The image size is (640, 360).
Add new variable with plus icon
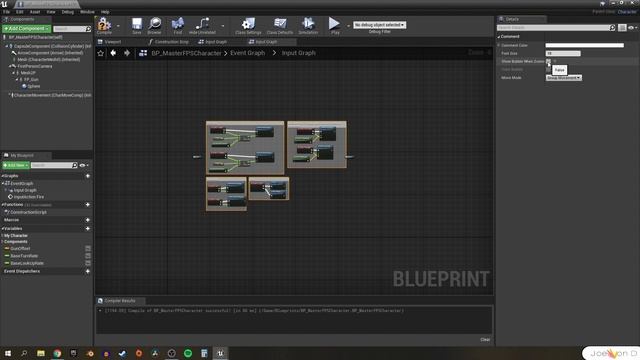(x=88, y=229)
